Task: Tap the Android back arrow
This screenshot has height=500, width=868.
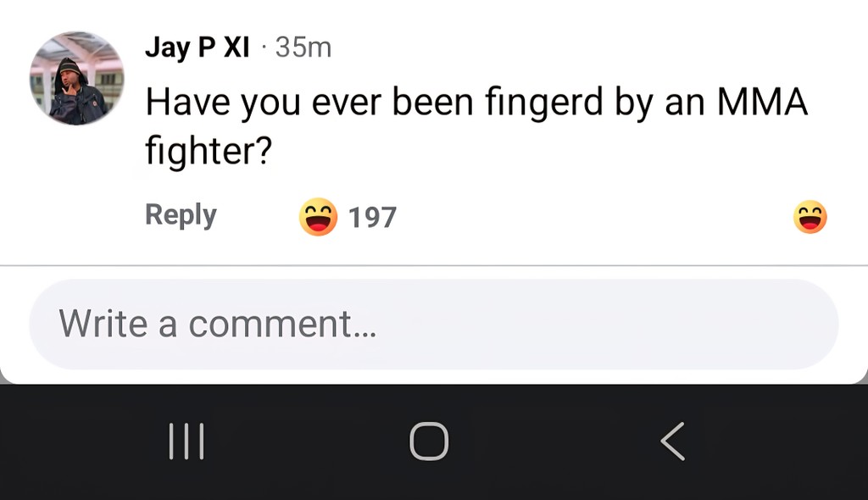Action: click(672, 442)
